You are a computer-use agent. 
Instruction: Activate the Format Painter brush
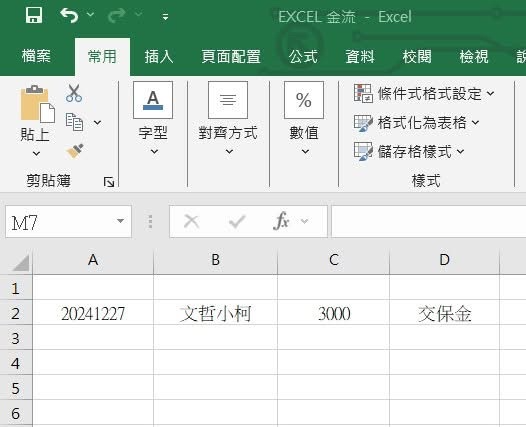pos(75,151)
